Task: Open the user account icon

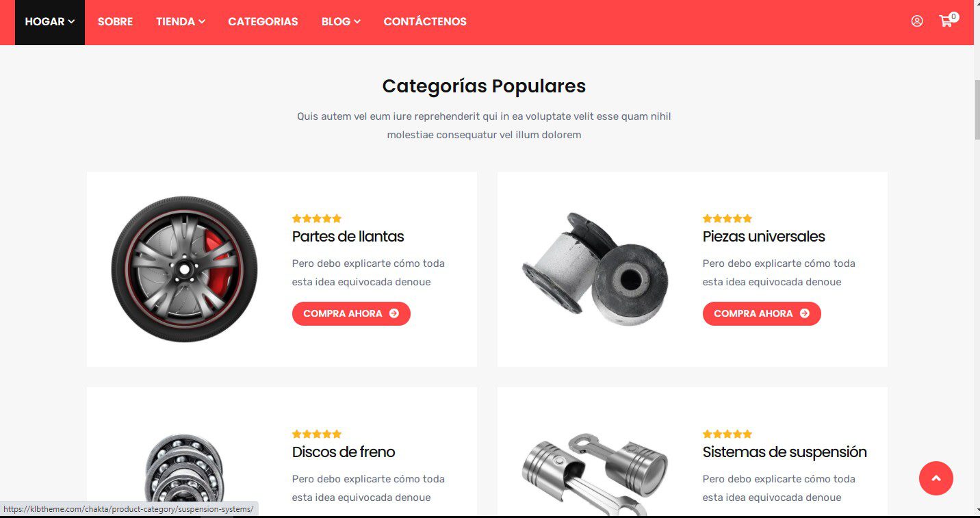Action: click(x=917, y=21)
